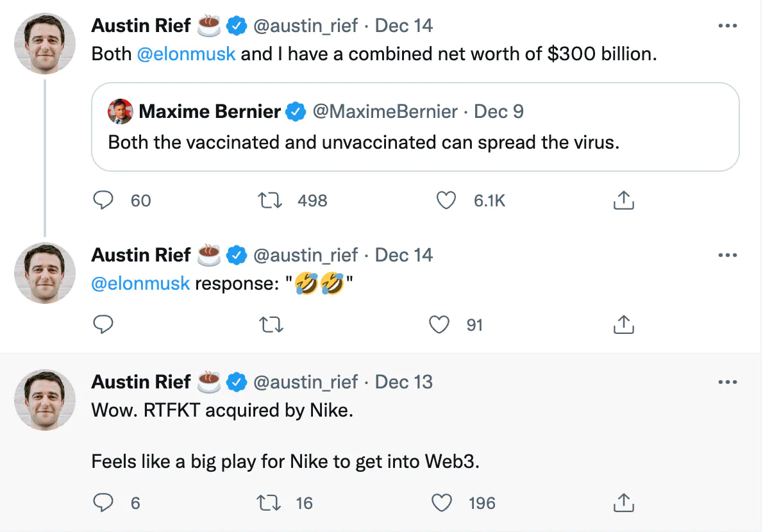The height and width of the screenshot is (532, 772).
Task: Open Austin Rief's avatar on the Dec 13 tweet
Action: pos(45,400)
